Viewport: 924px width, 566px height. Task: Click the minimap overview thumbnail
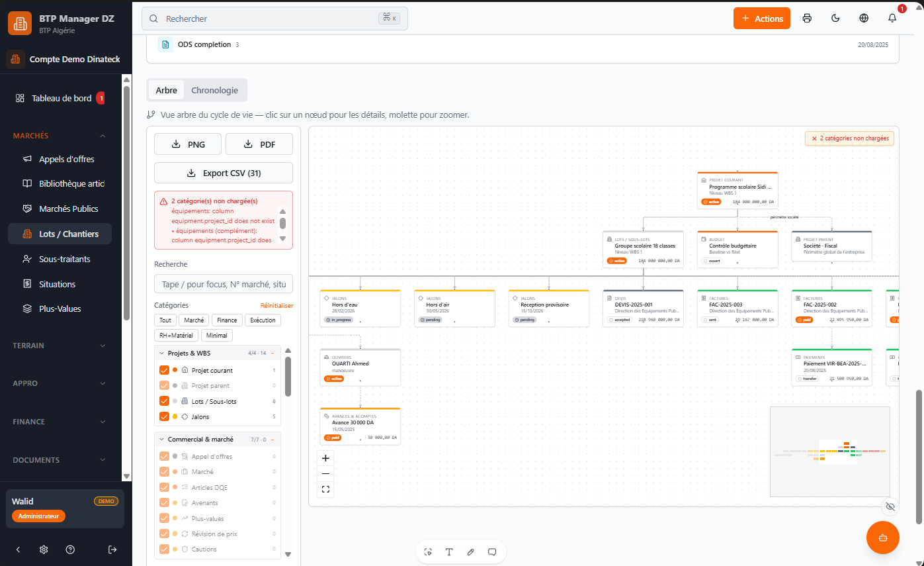[829, 451]
